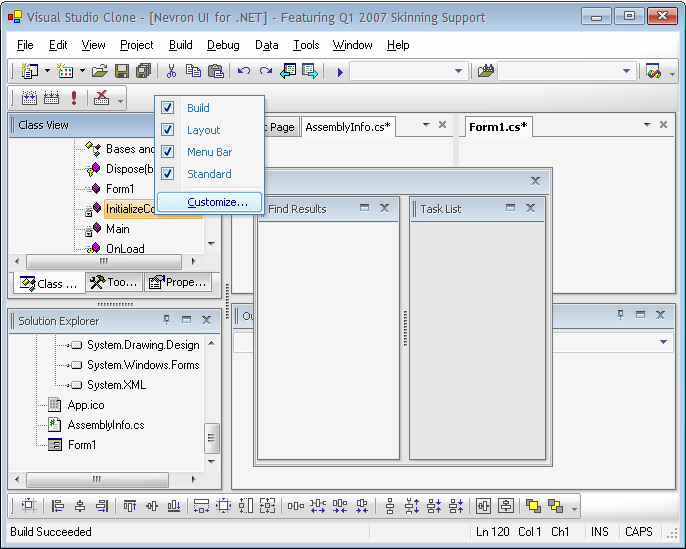Click the red exclamation mark icon
The width and height of the screenshot is (686, 549).
tap(74, 98)
